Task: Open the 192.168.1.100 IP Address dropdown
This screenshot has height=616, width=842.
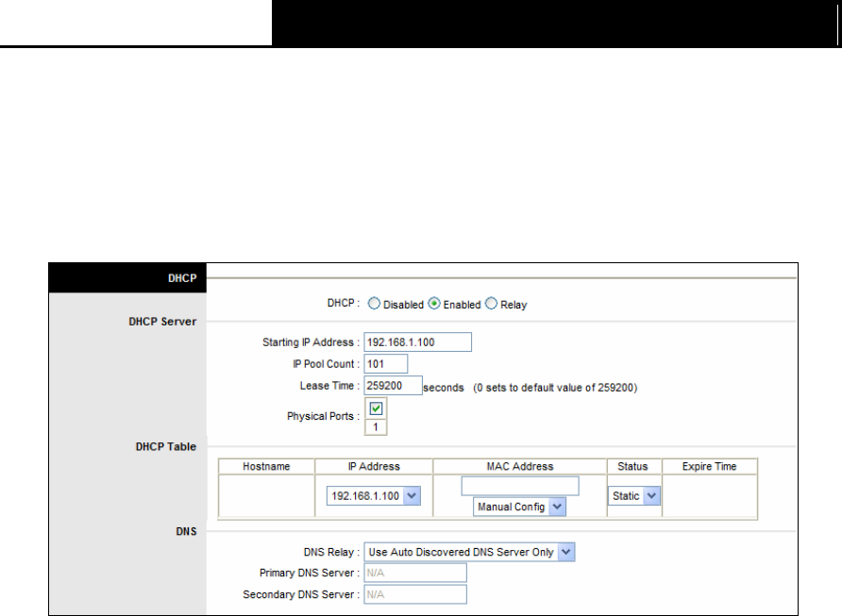Action: click(x=374, y=496)
